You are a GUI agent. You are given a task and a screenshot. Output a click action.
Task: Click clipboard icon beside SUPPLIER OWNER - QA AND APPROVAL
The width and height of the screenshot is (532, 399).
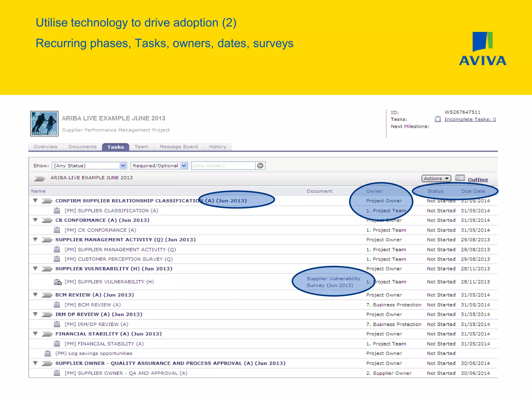click(x=57, y=373)
